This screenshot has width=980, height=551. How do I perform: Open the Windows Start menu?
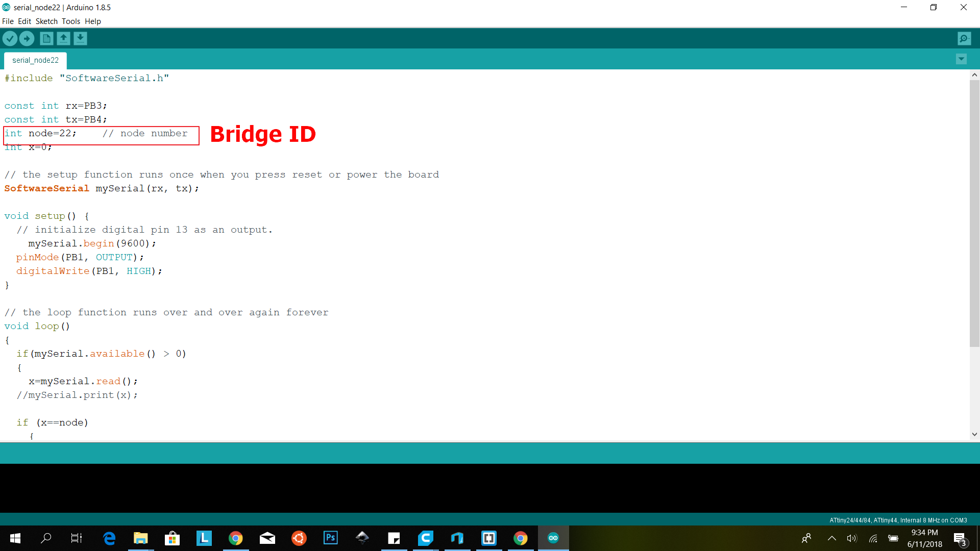pyautogui.click(x=15, y=538)
